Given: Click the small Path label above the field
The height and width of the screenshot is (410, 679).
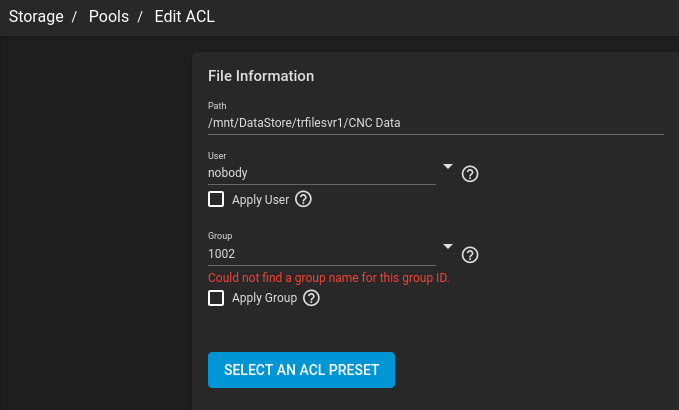Looking at the screenshot, I should (x=217, y=105).
